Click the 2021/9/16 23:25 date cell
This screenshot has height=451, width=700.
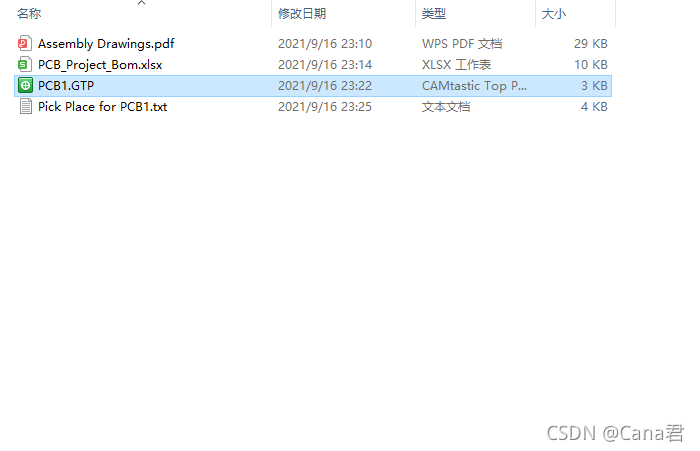coord(325,107)
